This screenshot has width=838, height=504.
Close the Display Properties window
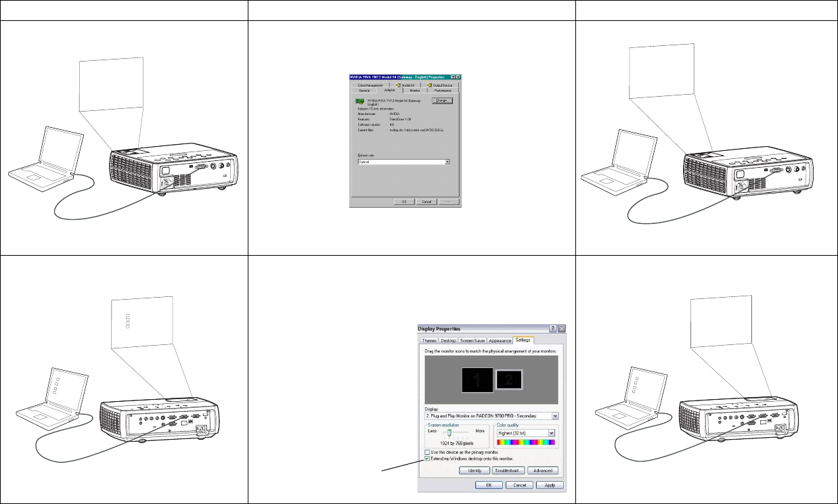pos(561,329)
